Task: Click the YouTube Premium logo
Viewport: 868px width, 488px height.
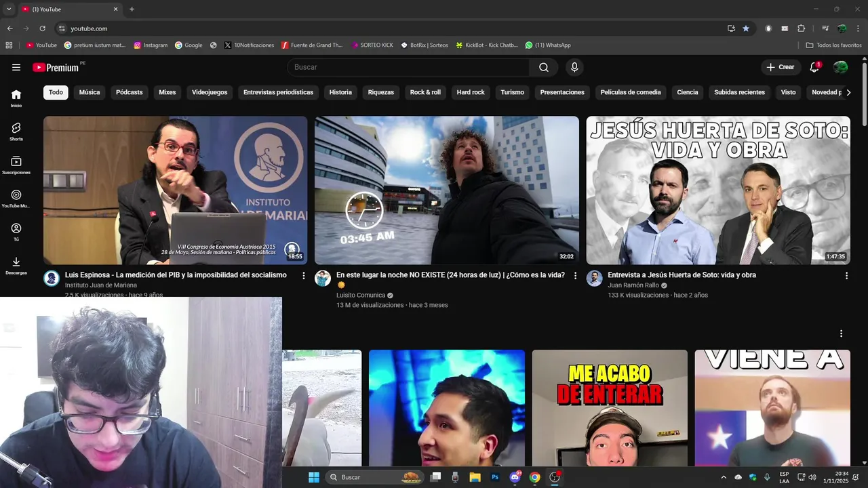Action: pos(56,67)
